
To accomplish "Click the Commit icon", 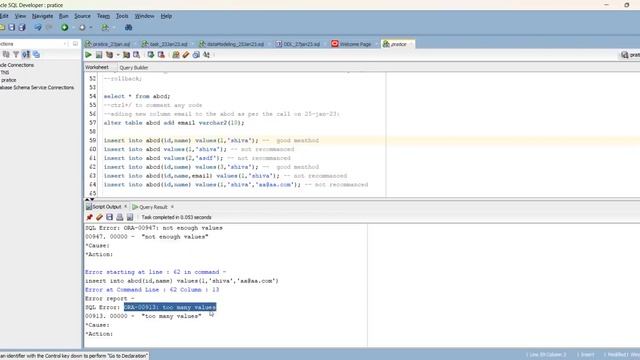I will (151, 55).
